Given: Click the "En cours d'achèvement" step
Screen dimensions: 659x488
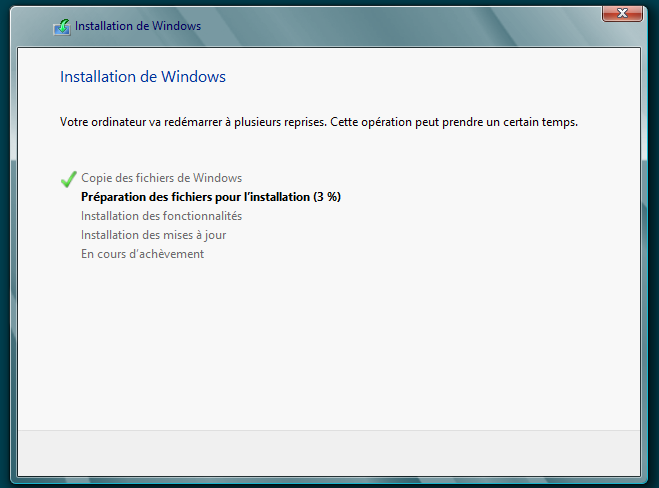Looking at the screenshot, I should (x=142, y=254).
